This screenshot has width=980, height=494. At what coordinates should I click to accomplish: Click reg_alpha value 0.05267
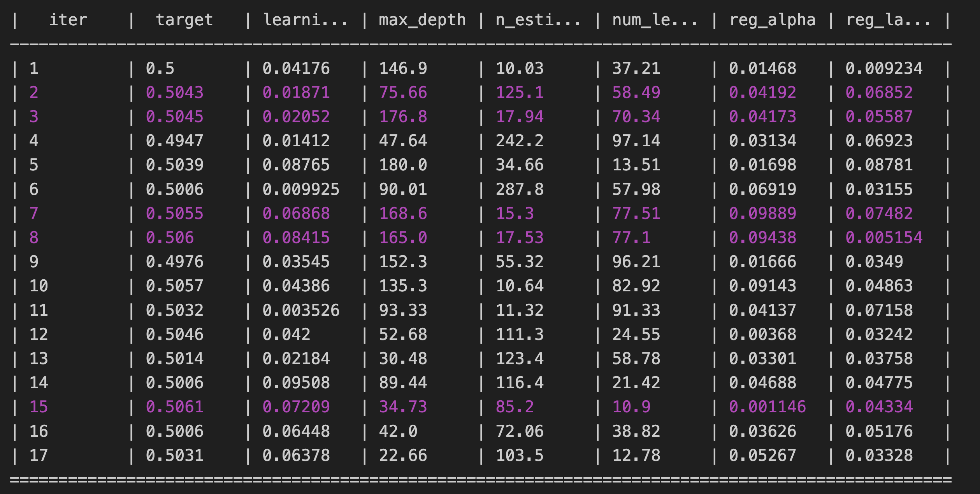[763, 455]
